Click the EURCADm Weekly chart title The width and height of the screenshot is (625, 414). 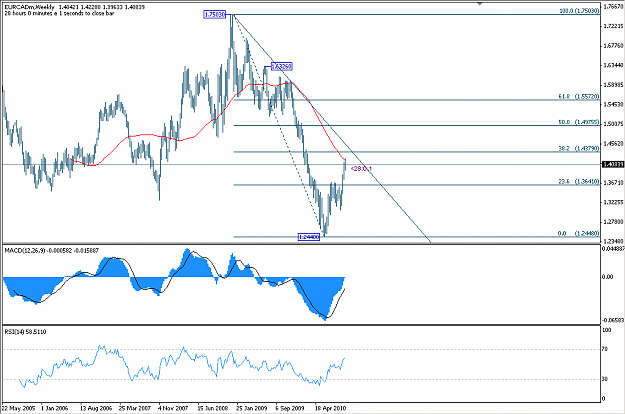[29, 7]
